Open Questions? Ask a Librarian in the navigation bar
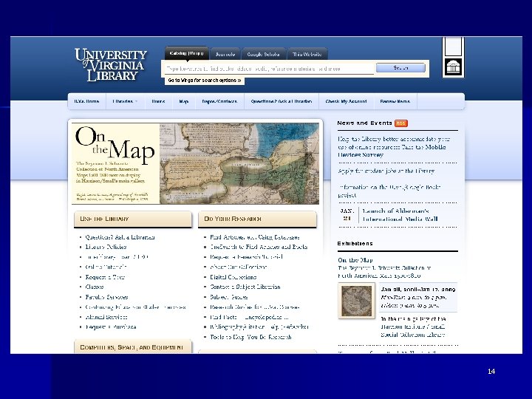 [282, 101]
